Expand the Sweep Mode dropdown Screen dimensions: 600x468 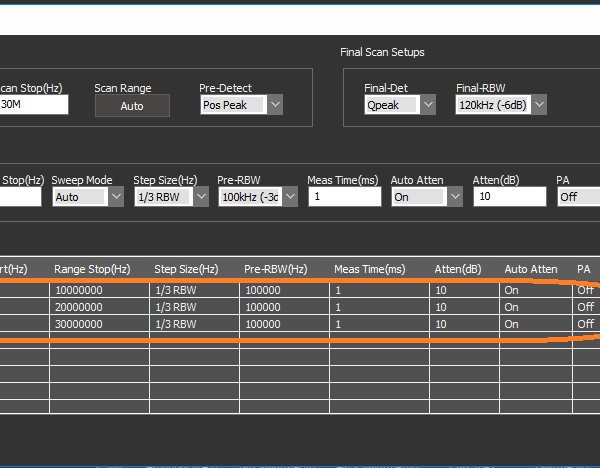[x=116, y=197]
